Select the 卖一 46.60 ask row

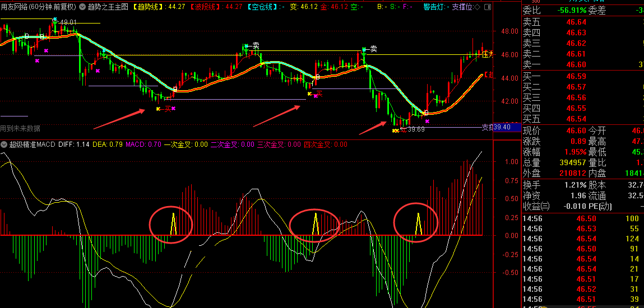[x=582, y=65]
